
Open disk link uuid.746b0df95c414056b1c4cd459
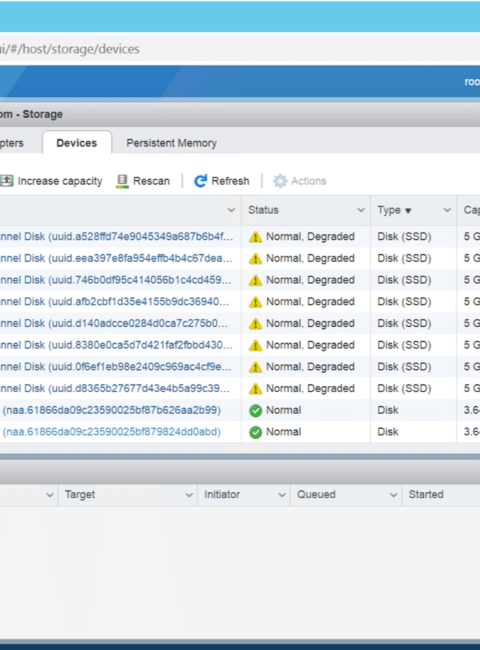coord(116,280)
